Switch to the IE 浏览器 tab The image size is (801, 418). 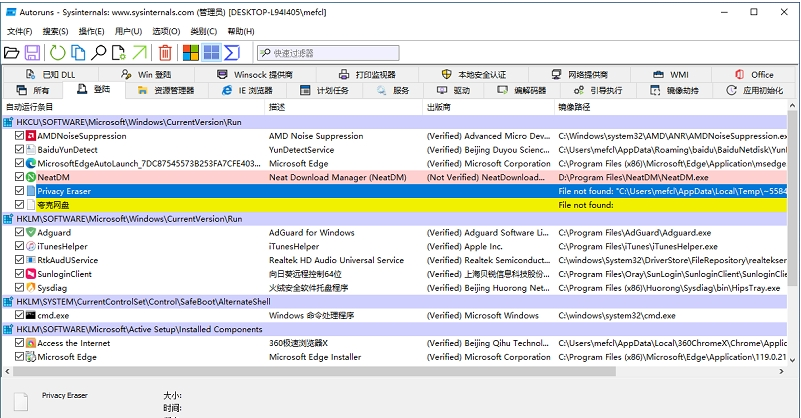point(247,90)
